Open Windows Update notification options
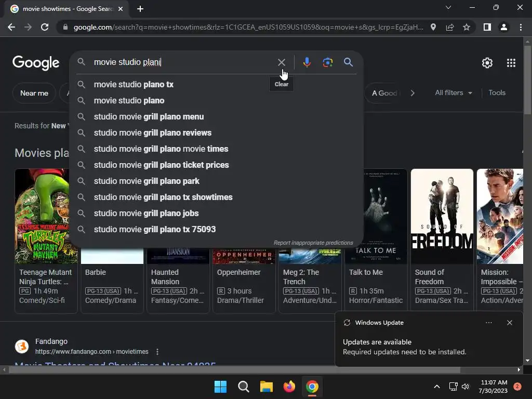Image resolution: width=532 pixels, height=399 pixels. click(x=488, y=323)
